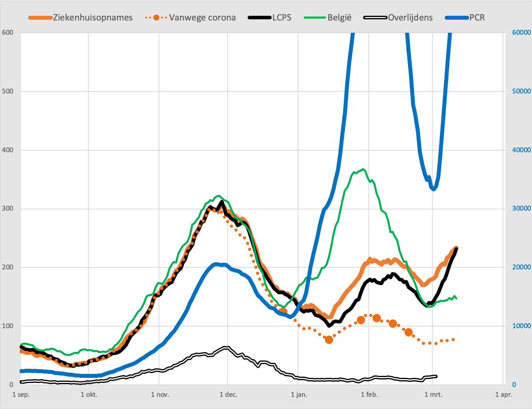Click the right axis label 20000

(x=521, y=267)
